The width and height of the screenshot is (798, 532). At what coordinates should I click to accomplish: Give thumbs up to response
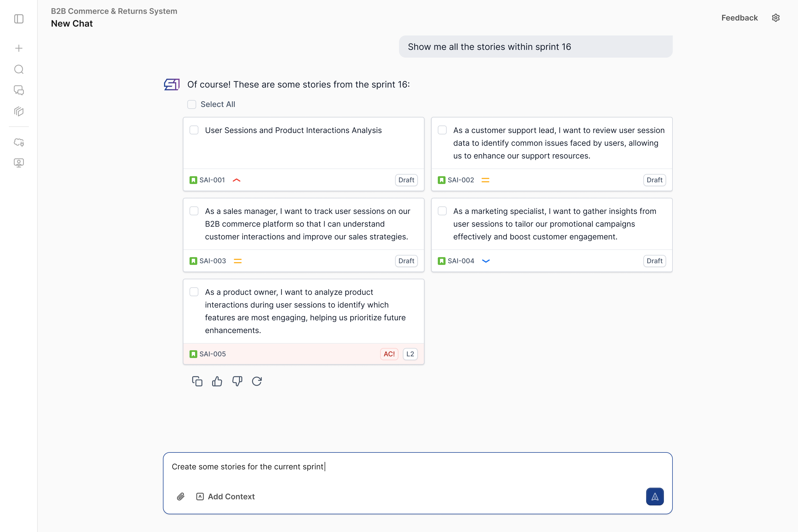[217, 381]
